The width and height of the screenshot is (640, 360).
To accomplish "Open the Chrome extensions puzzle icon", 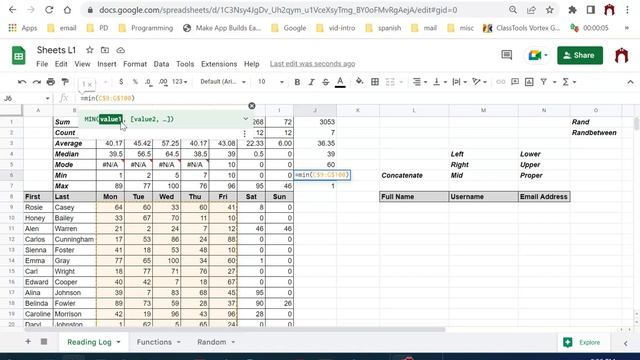I will point(572,10).
